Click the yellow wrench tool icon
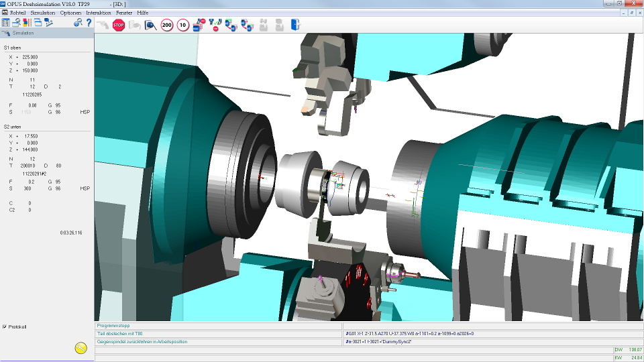This screenshot has width=644, height=362. [81, 348]
